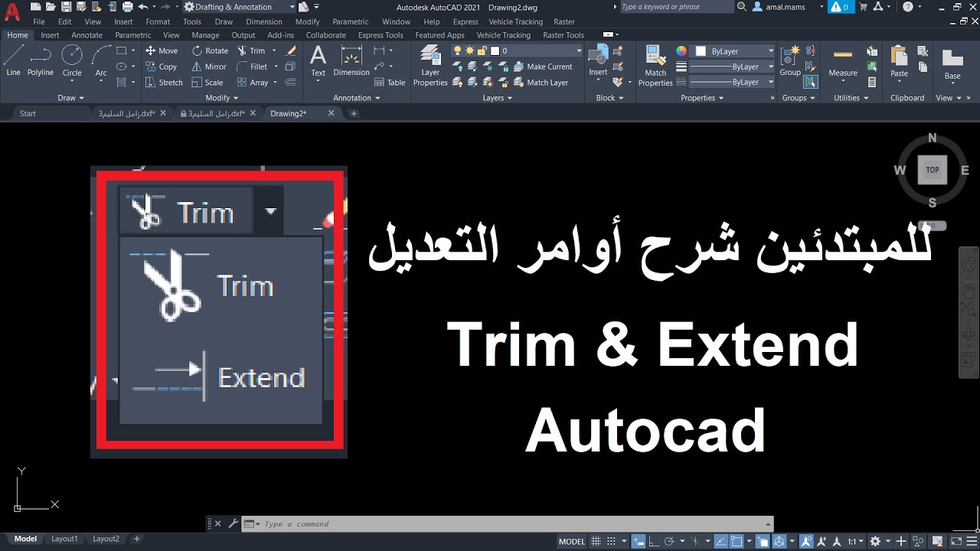
Task: Activate the Rotate command
Action: pos(210,51)
